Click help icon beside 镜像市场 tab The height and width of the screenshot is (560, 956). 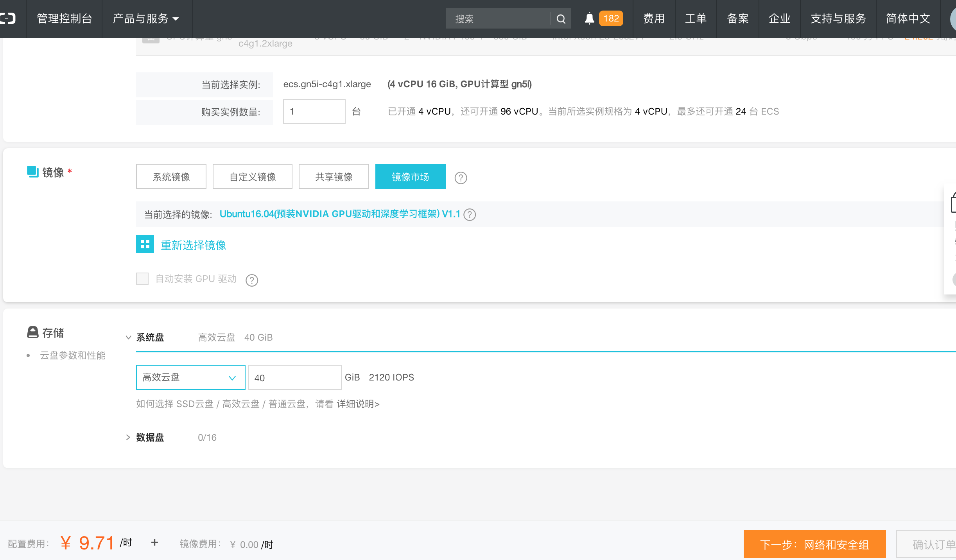(x=461, y=178)
